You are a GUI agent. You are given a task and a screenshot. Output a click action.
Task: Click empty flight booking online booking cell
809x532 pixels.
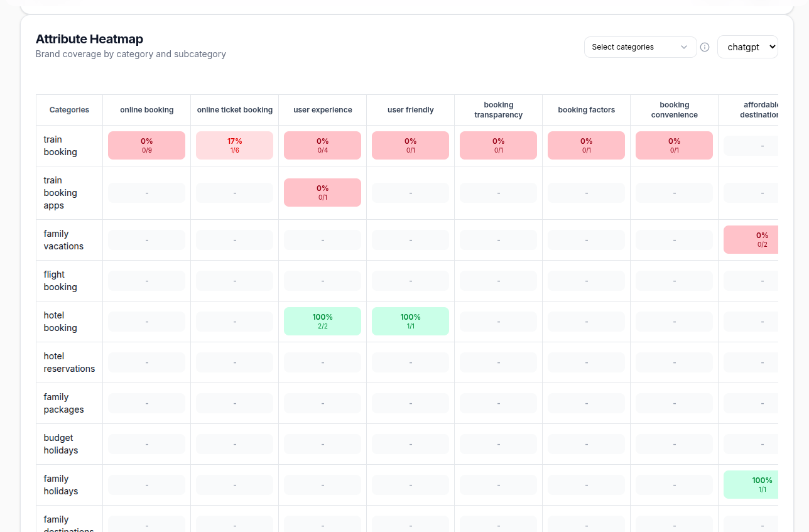point(147,280)
